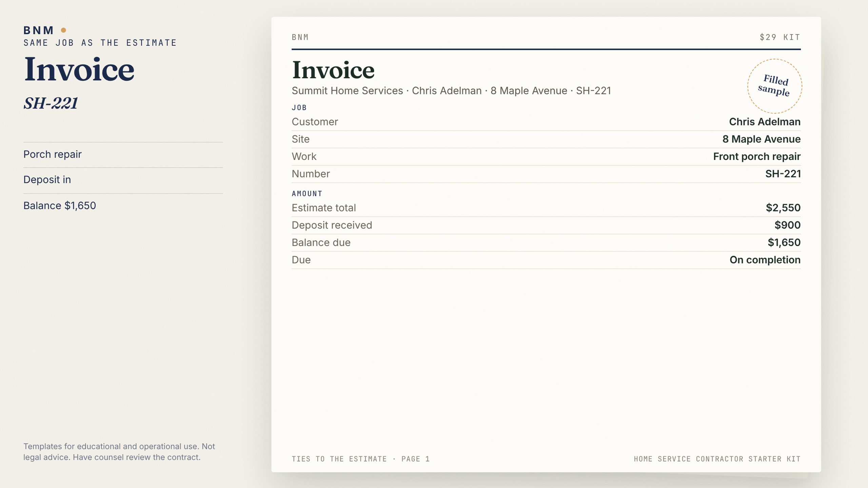The image size is (868, 488).
Task: Click the 'Front porch repair' work value
Action: pos(757,156)
